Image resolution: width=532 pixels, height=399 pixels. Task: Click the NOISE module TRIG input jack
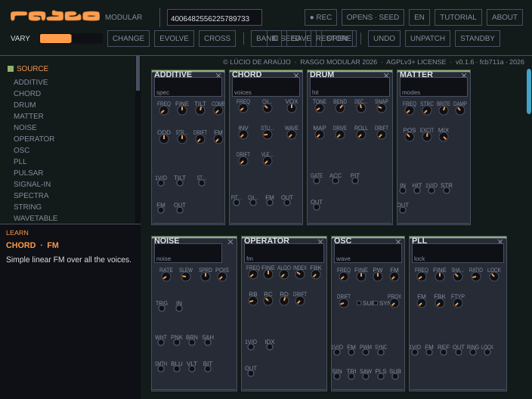[x=162, y=308]
